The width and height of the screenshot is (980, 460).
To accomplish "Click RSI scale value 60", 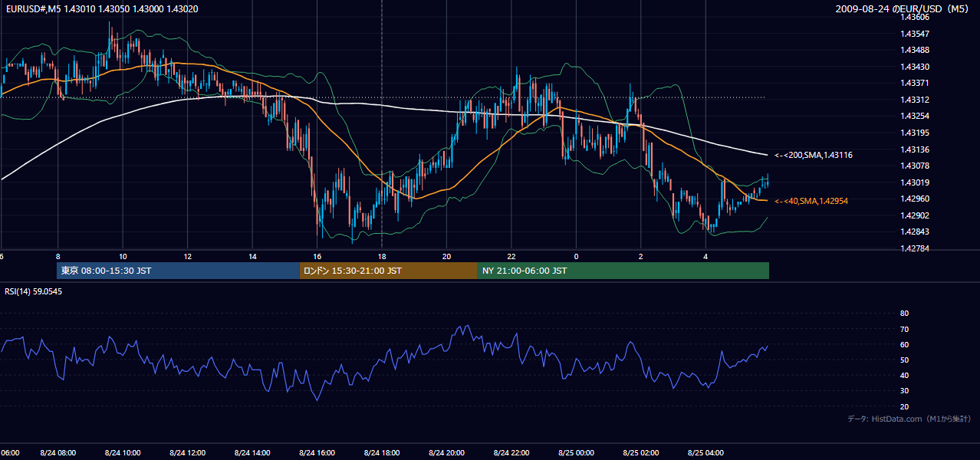I will click(x=904, y=344).
